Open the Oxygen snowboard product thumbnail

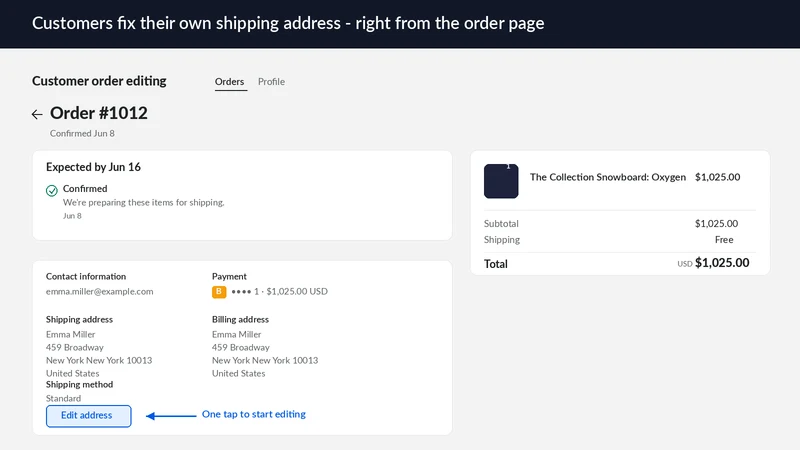point(501,181)
